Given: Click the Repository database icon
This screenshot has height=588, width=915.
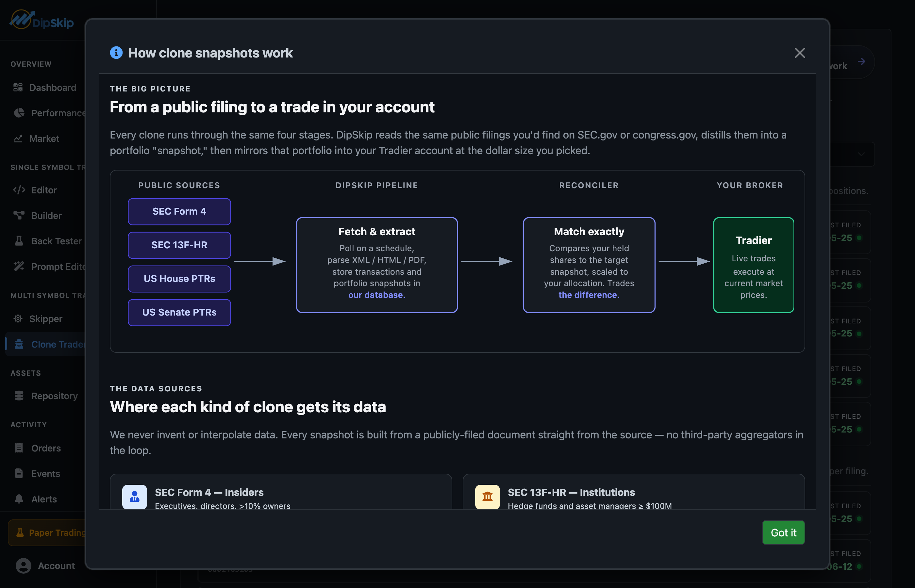Looking at the screenshot, I should (19, 396).
